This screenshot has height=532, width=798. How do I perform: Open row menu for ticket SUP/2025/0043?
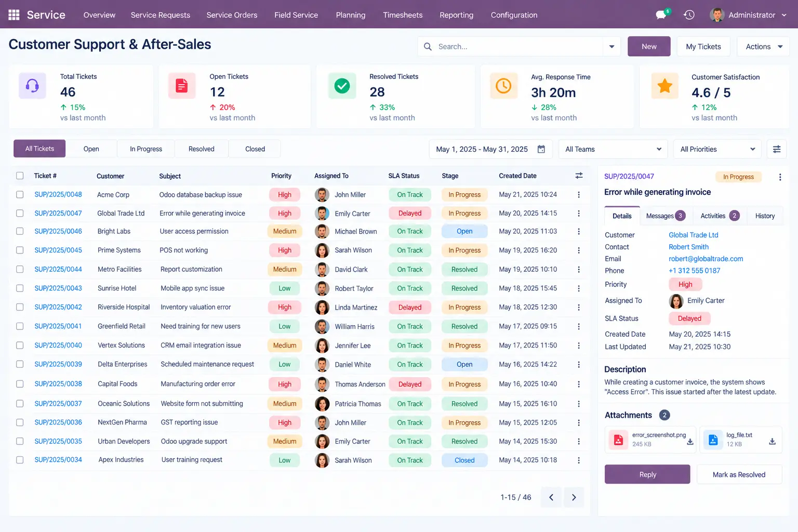[579, 288]
